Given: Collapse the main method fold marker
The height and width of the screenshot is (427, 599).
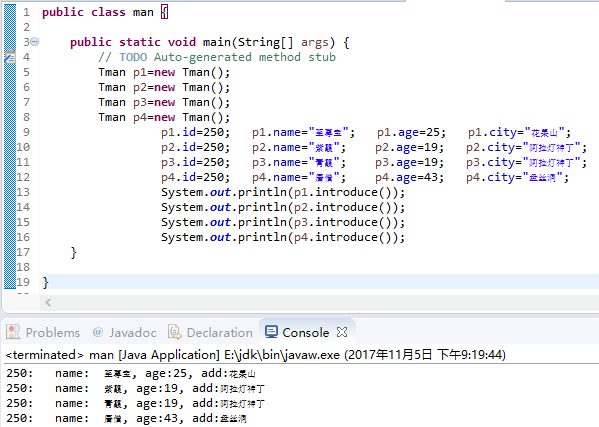Looking at the screenshot, I should pyautogui.click(x=34, y=41).
